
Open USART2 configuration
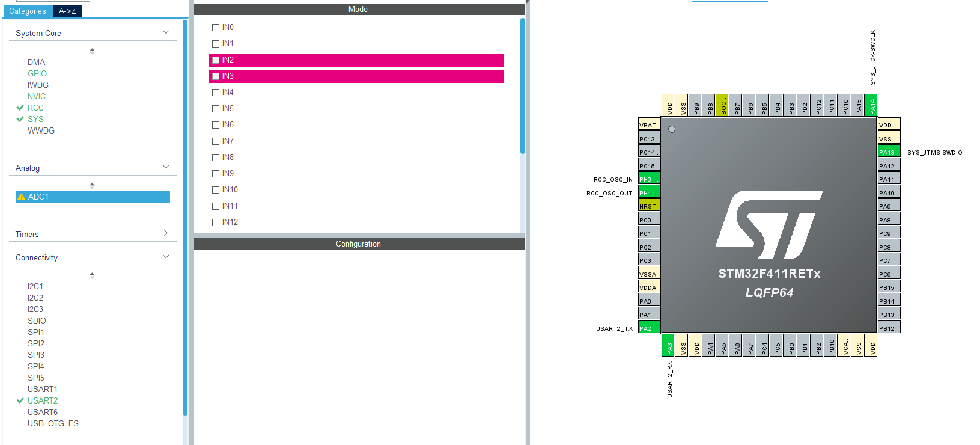(x=43, y=400)
